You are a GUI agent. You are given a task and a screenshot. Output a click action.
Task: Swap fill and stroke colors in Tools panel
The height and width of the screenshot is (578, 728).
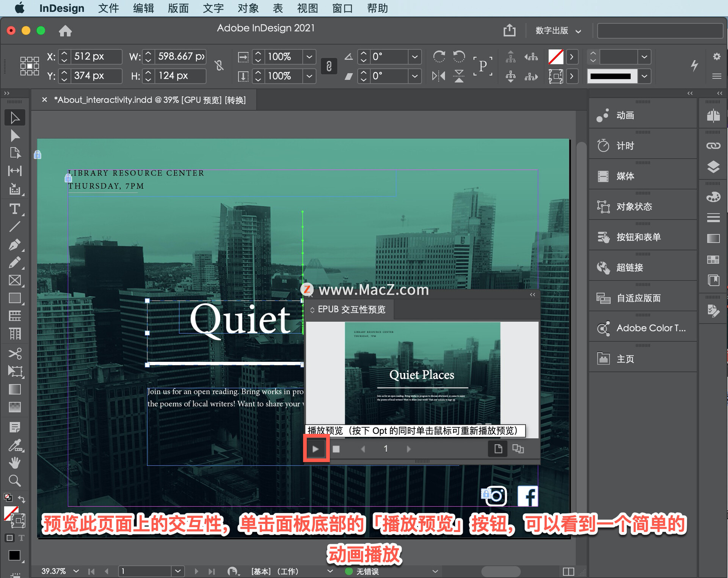coord(22,499)
